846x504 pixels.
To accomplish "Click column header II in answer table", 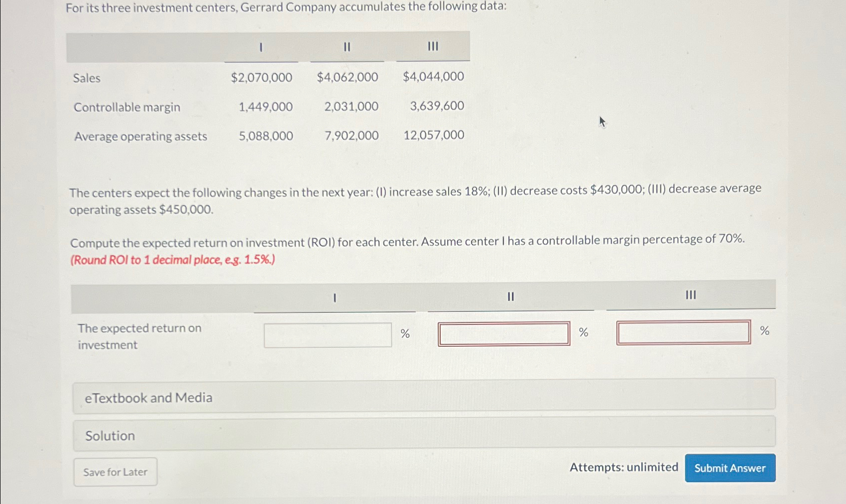I will [510, 297].
